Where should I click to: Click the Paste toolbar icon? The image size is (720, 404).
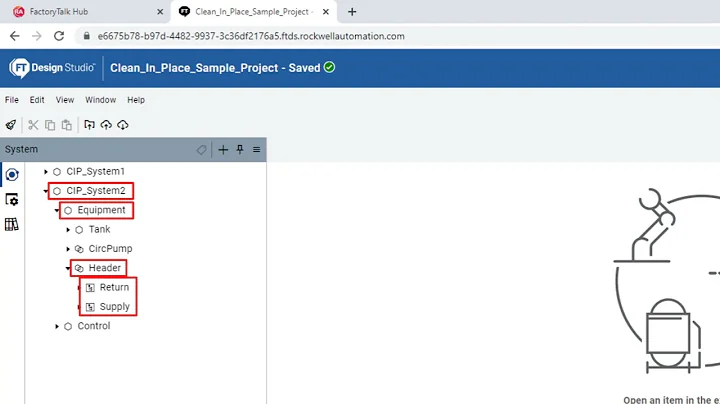click(x=67, y=125)
